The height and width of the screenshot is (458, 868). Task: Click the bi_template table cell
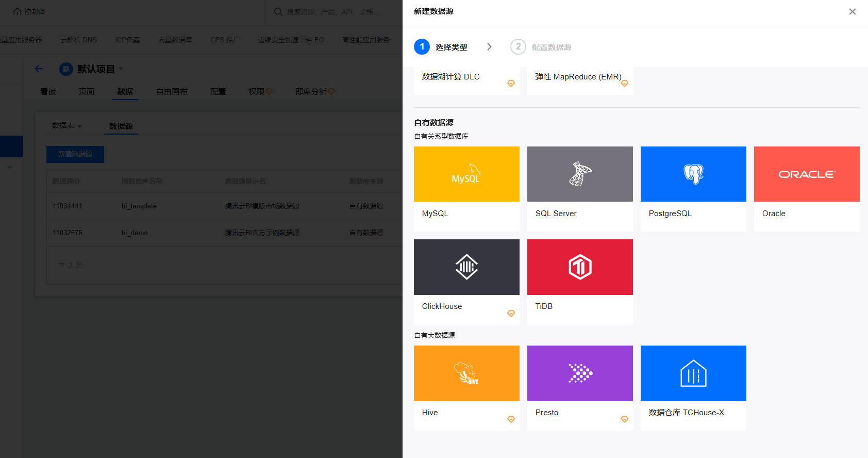click(139, 206)
